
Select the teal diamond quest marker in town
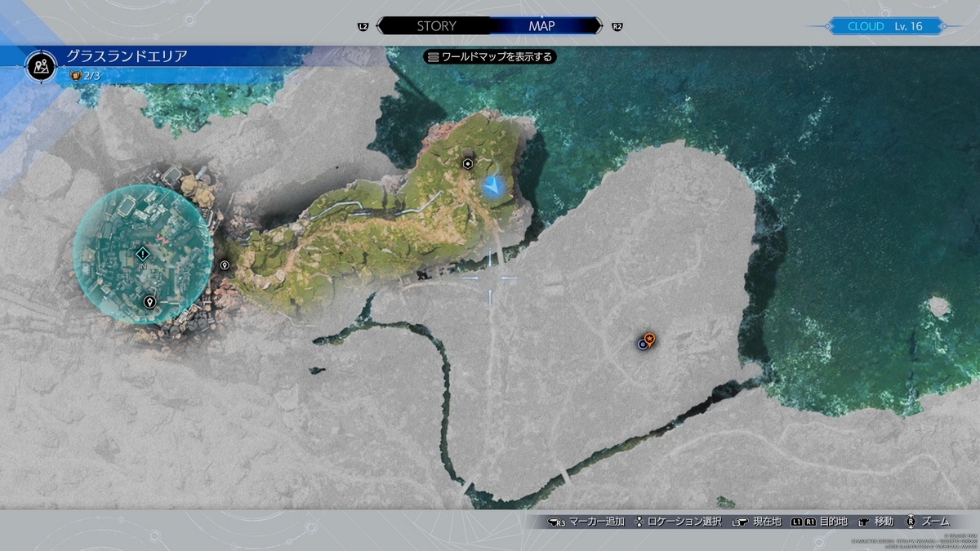tap(143, 254)
